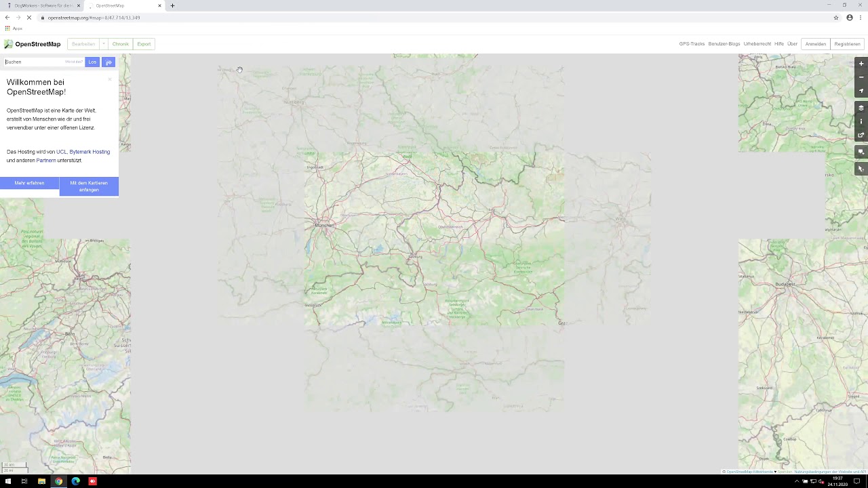Image resolution: width=868 pixels, height=488 pixels.
Task: Open the Hilfe page
Action: tap(779, 44)
